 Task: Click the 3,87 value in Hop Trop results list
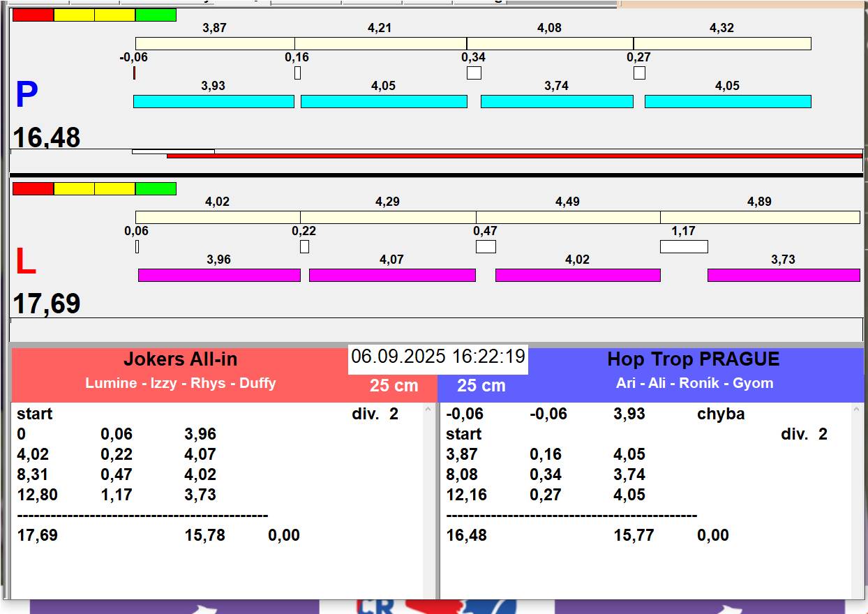(x=462, y=454)
